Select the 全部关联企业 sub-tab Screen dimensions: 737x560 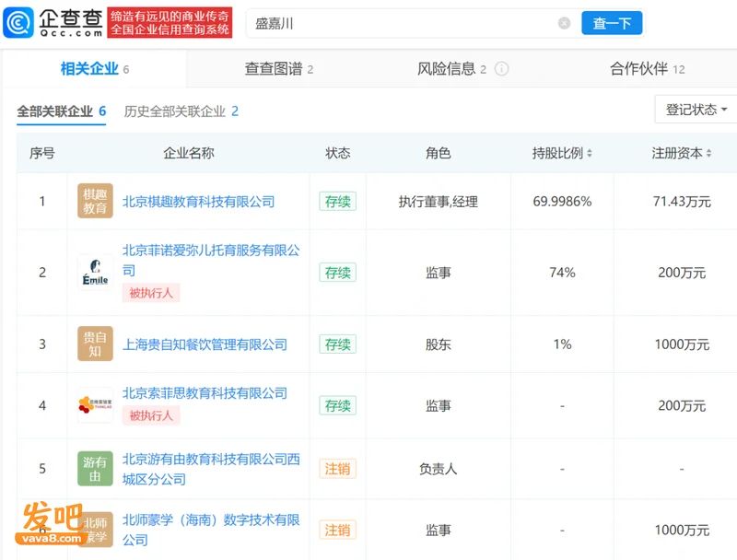tap(61, 111)
